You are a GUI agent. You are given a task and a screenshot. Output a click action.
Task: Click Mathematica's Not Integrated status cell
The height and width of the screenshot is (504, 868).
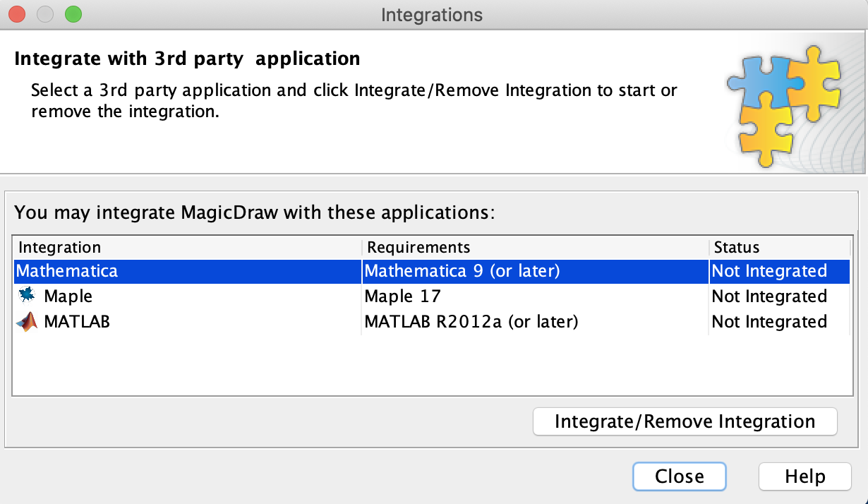click(x=769, y=271)
